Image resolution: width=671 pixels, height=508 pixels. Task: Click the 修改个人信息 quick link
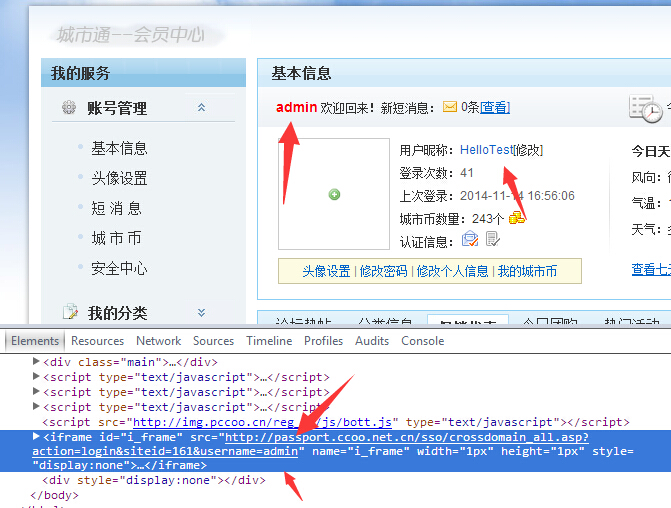coord(452,271)
